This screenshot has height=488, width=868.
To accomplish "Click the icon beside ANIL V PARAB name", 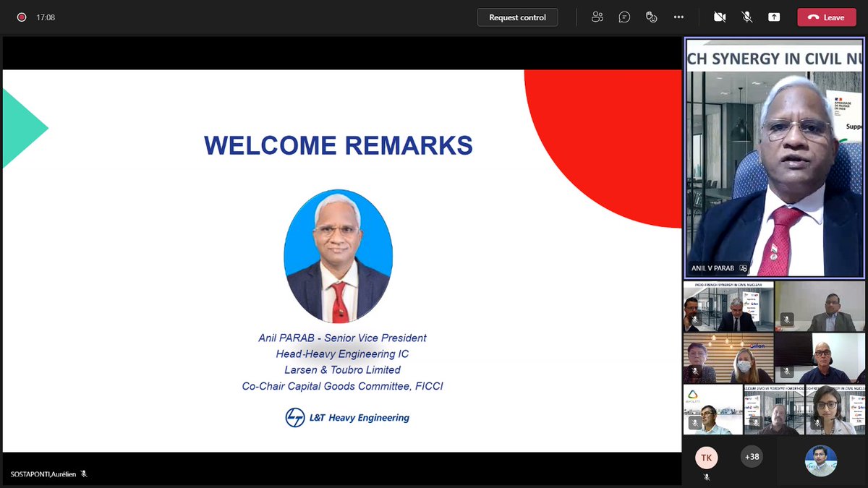I will tap(743, 268).
